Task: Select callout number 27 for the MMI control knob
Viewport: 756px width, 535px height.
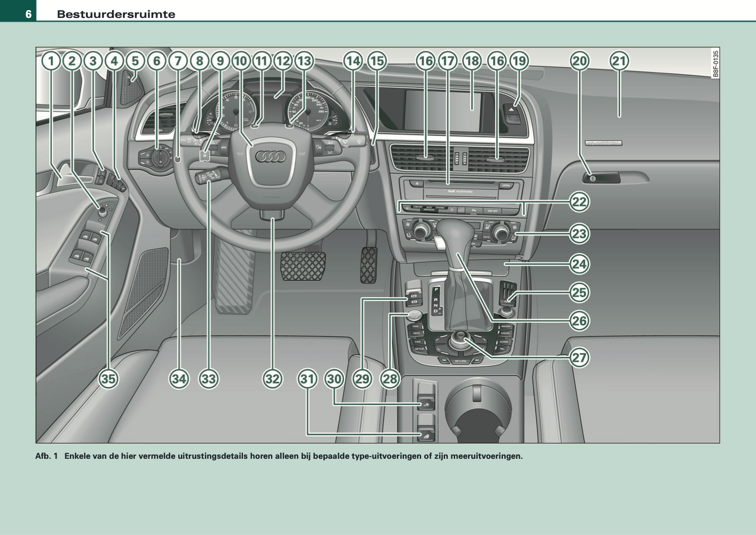Action: [x=579, y=358]
